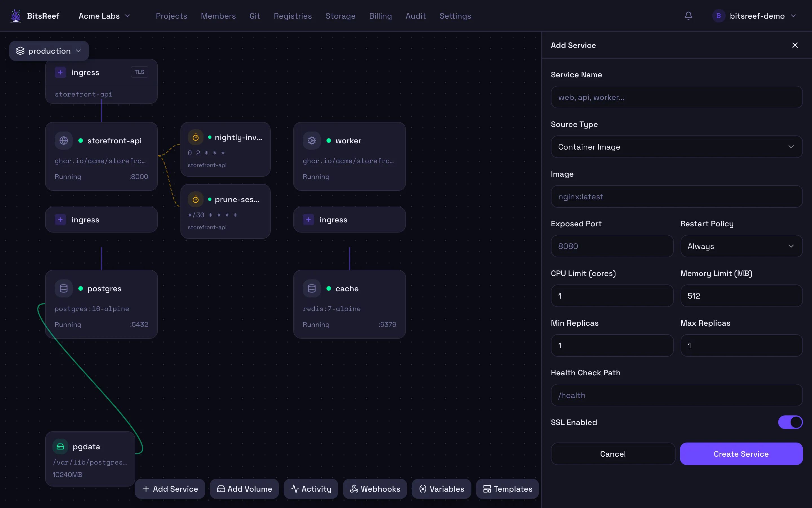The height and width of the screenshot is (508, 812).
Task: Click the CPU Limit cores field
Action: [612, 296]
